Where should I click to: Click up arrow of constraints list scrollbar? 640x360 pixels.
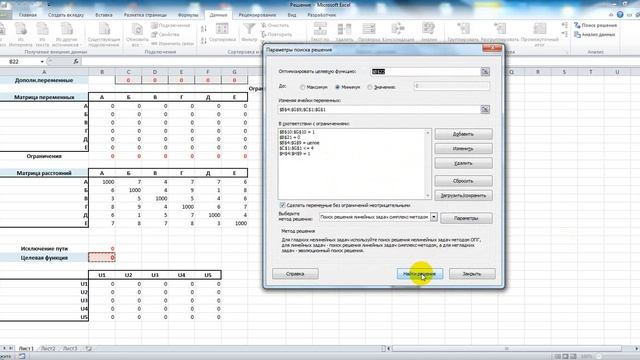(x=428, y=133)
